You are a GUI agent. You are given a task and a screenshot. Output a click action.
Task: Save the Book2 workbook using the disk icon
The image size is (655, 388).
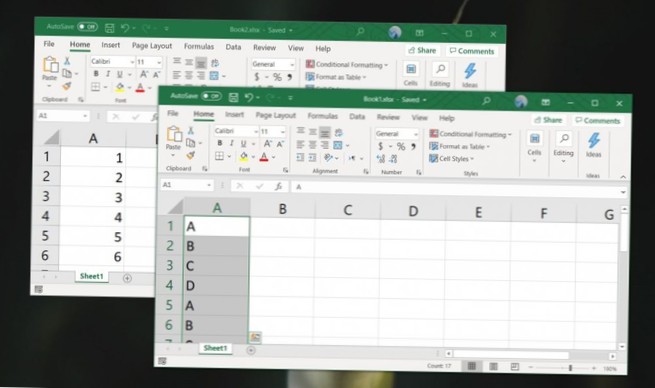point(109,28)
